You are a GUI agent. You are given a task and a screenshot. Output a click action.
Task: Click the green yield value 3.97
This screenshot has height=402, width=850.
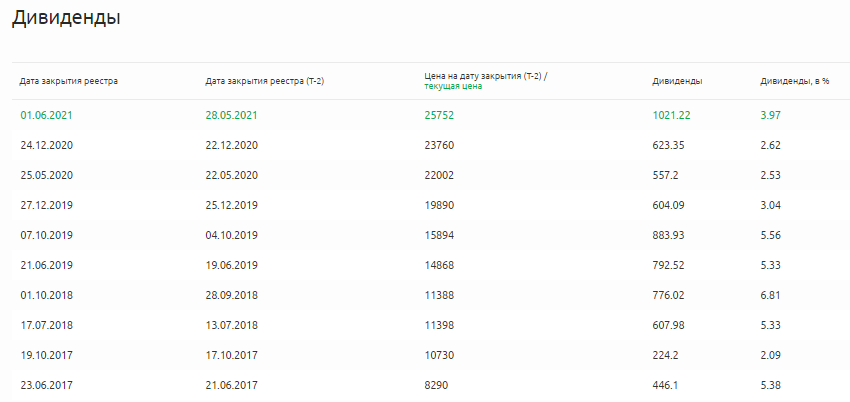[x=770, y=115]
